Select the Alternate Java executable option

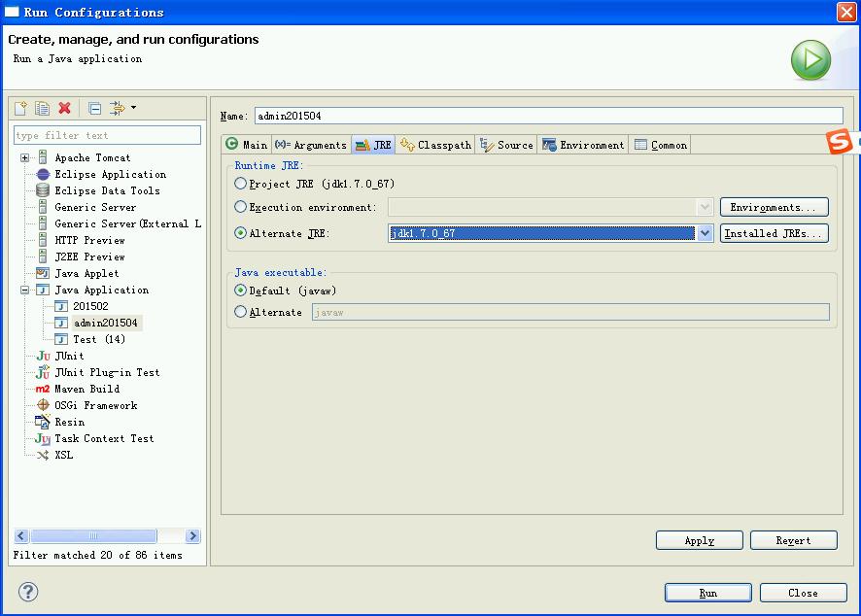coord(240,312)
